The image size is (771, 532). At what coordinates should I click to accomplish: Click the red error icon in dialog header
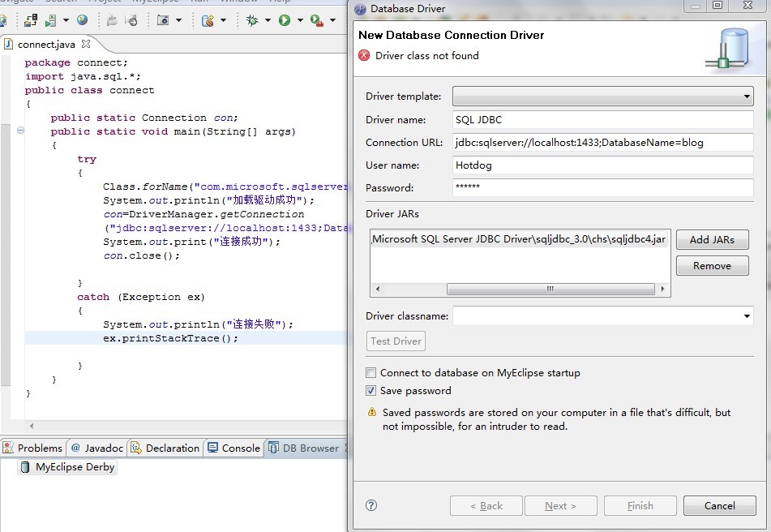(x=364, y=55)
